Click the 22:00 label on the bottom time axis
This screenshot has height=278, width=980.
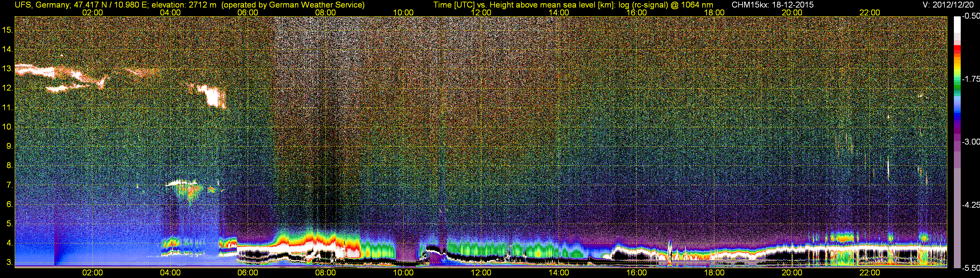(870, 273)
